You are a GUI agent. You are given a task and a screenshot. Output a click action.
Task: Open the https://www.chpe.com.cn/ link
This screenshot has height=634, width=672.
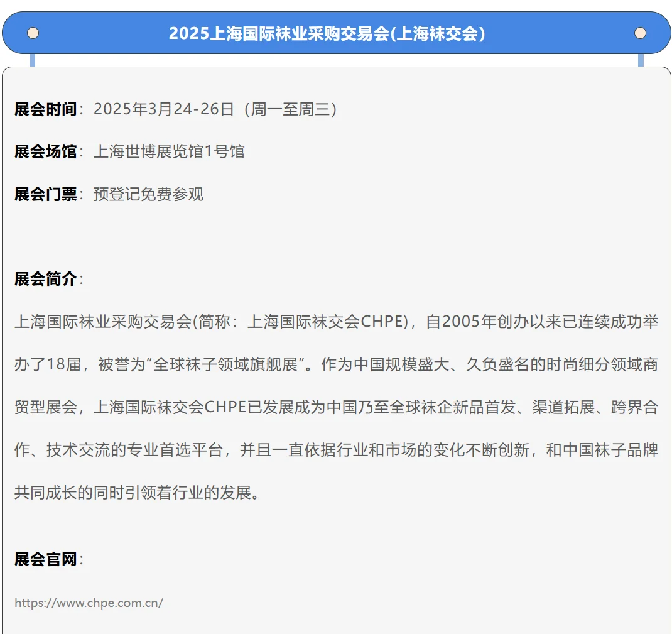click(x=89, y=603)
